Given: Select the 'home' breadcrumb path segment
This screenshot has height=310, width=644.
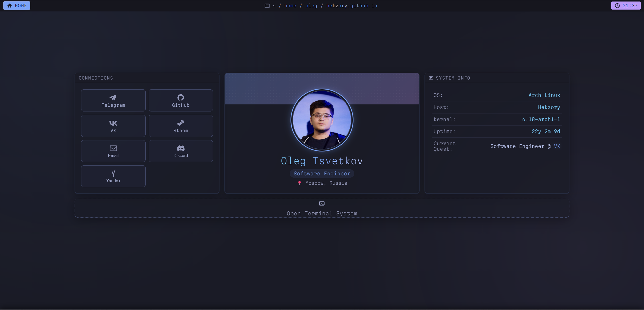Looking at the screenshot, I should tap(290, 6).
